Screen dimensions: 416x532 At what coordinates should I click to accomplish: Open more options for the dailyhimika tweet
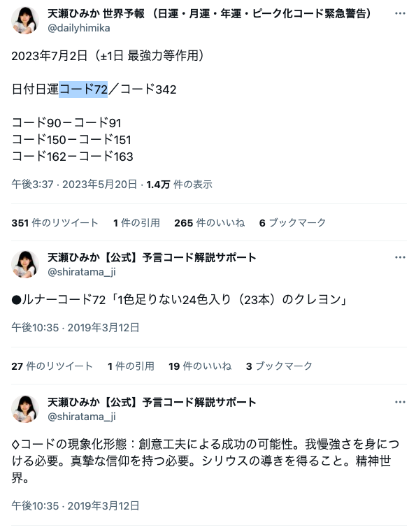[x=400, y=13]
